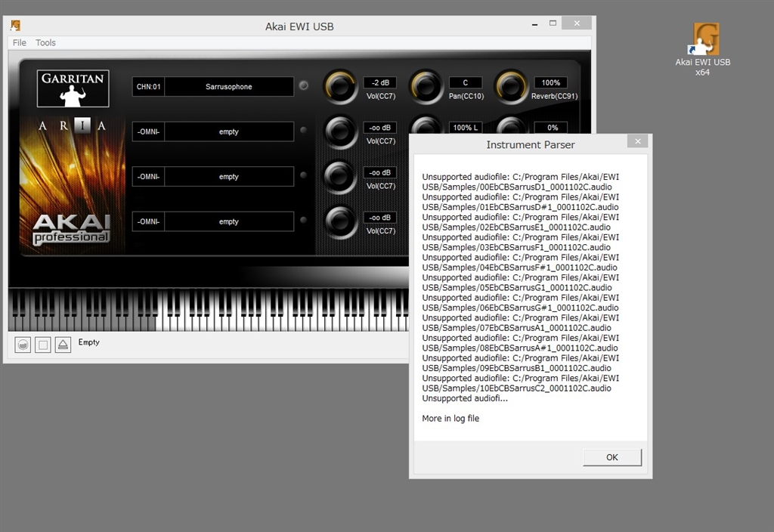
Task: Open the CHN:01 channel selector
Action: click(x=149, y=86)
